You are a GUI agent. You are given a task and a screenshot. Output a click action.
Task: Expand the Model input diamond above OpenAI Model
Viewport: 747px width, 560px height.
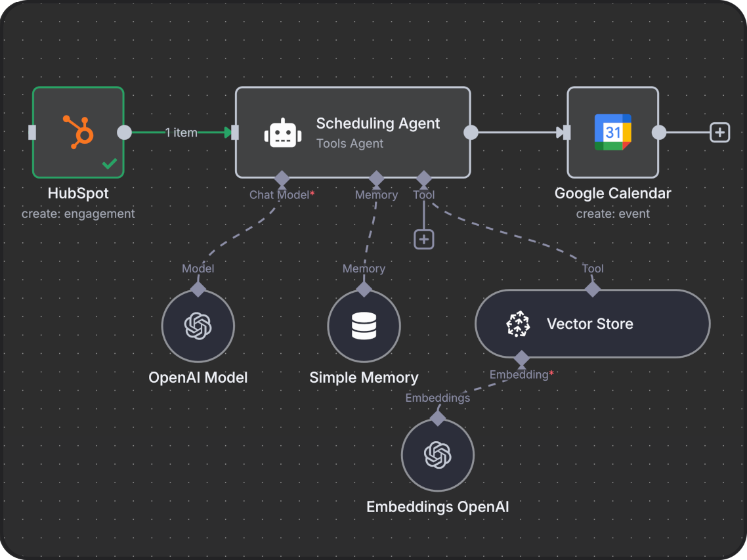click(198, 289)
